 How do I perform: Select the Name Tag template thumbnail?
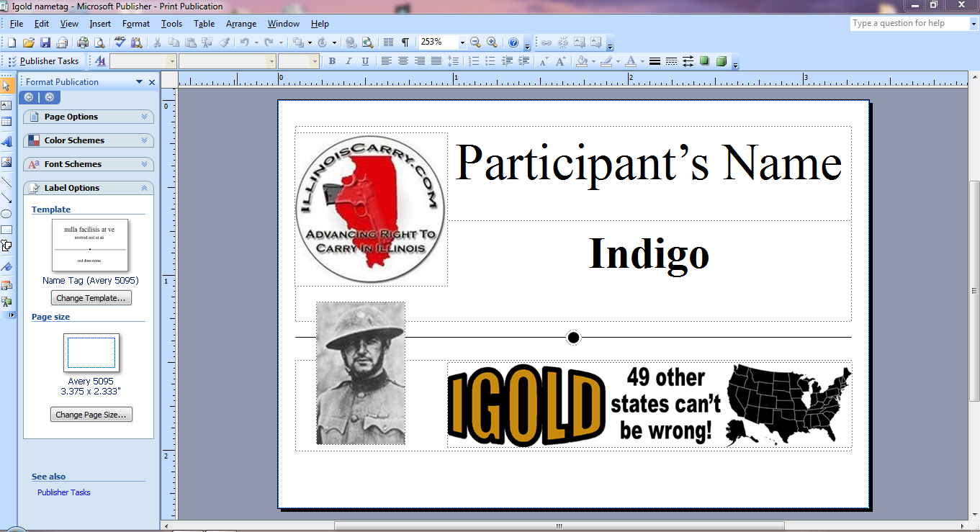tap(90, 245)
